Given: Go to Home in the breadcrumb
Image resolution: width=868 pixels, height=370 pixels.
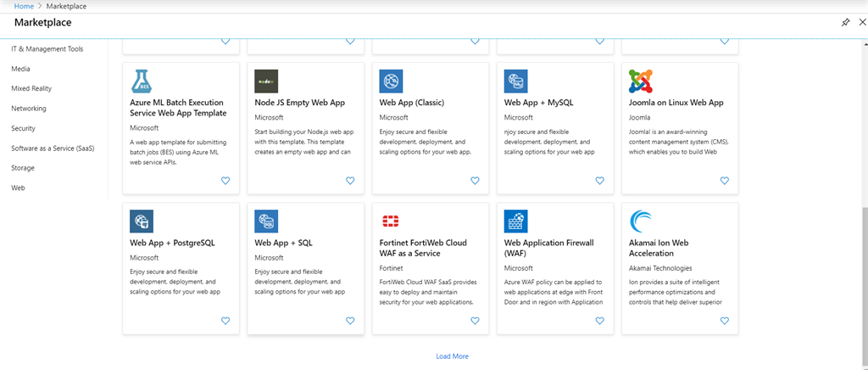Looking at the screenshot, I should point(23,6).
